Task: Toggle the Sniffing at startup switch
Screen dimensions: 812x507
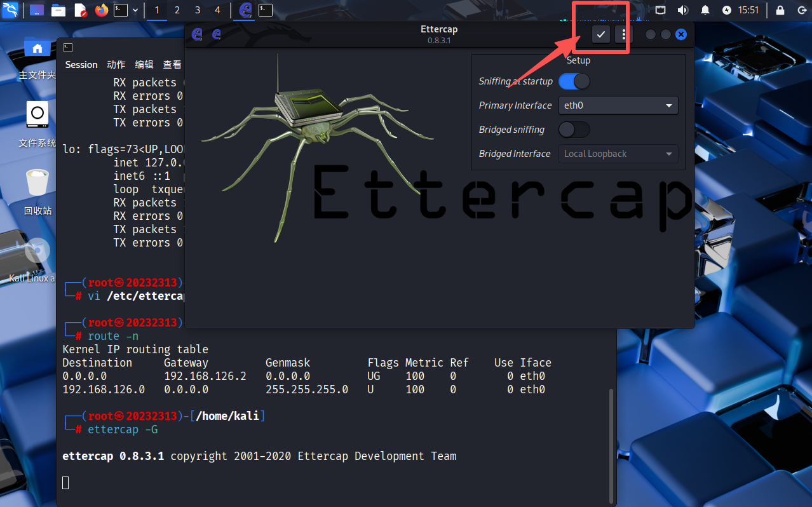Action: [x=574, y=81]
